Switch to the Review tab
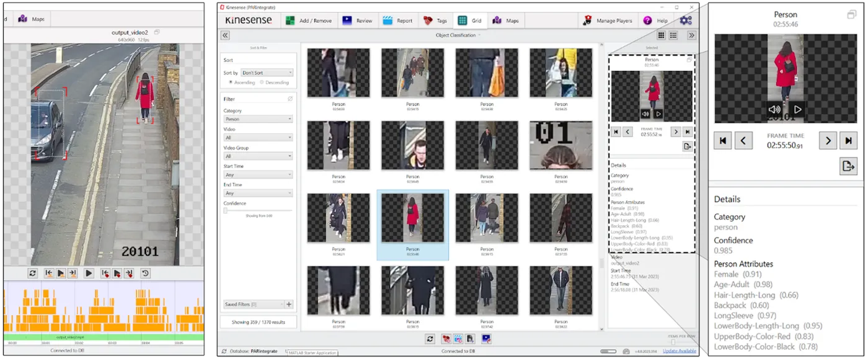The image size is (868, 358). click(x=357, y=20)
